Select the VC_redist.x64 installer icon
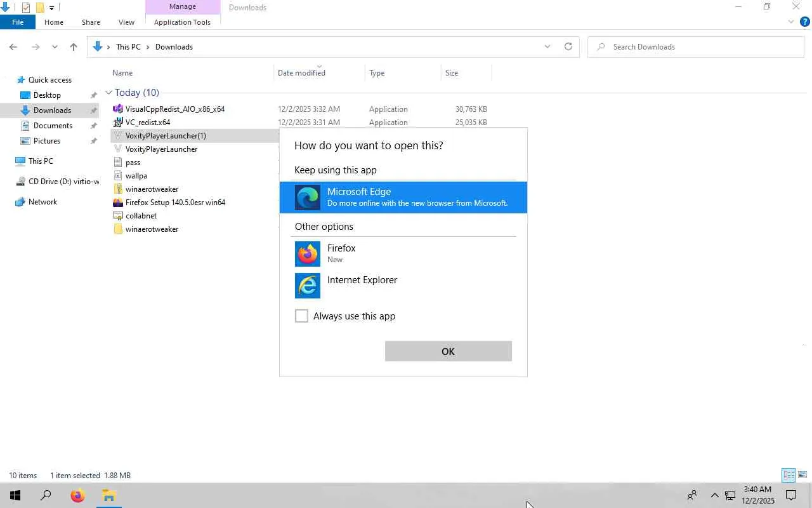812x508 pixels. 118,123
